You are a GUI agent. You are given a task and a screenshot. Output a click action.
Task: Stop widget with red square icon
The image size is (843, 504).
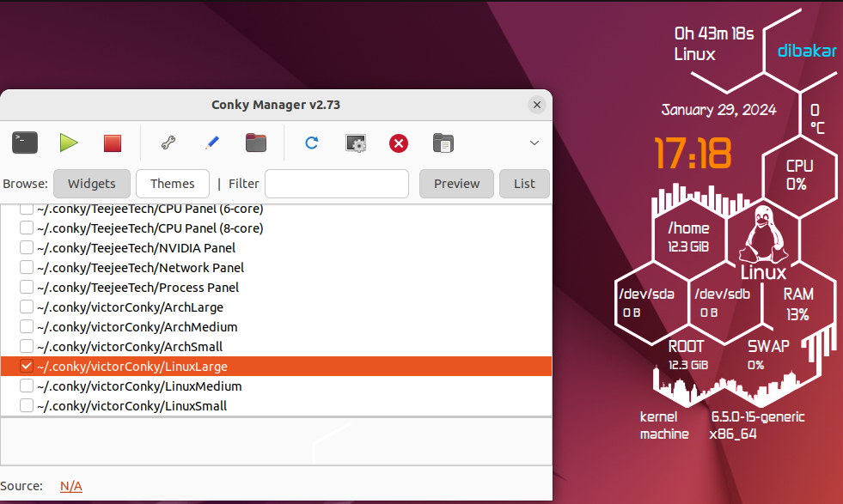113,143
